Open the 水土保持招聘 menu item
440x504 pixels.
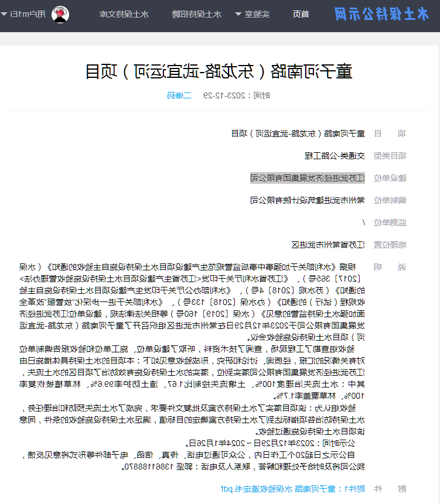(x=196, y=15)
